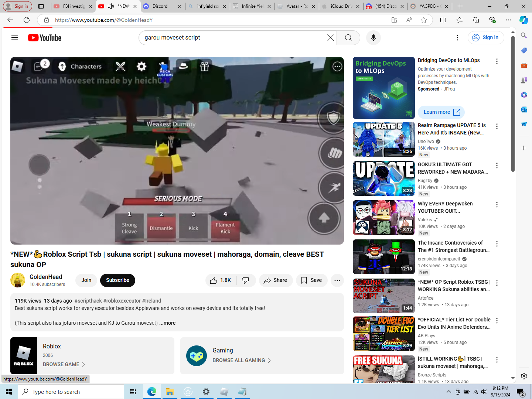
Task: Open Realm Rampage UPDATE 5 thumbnail
Action: 384,139
